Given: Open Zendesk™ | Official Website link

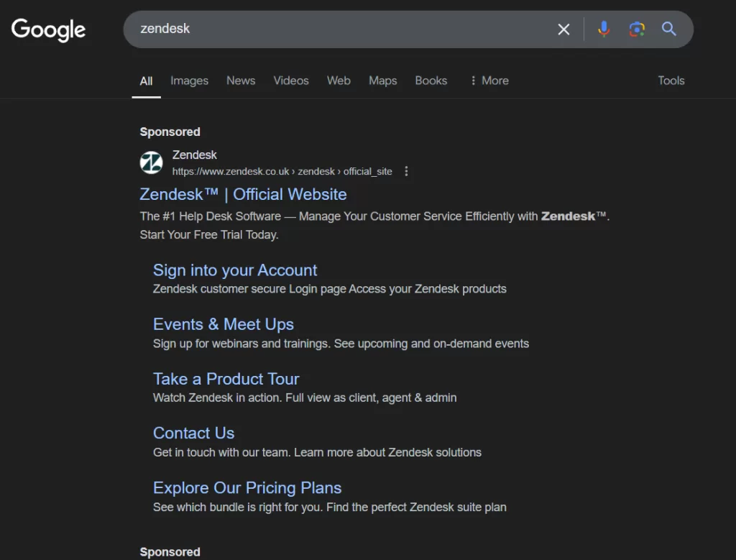Looking at the screenshot, I should pos(243,194).
